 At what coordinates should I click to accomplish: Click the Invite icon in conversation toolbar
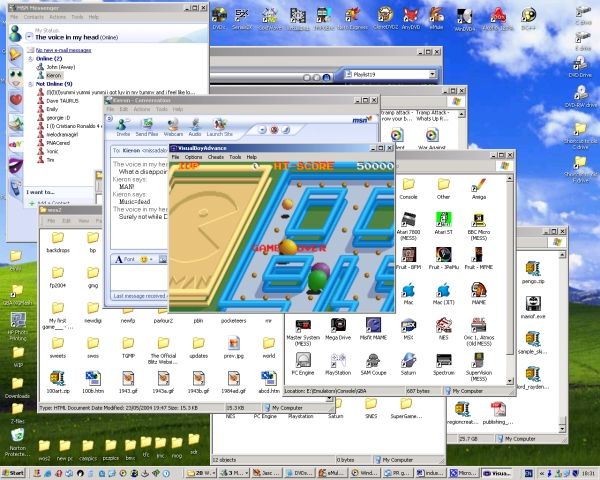123,125
